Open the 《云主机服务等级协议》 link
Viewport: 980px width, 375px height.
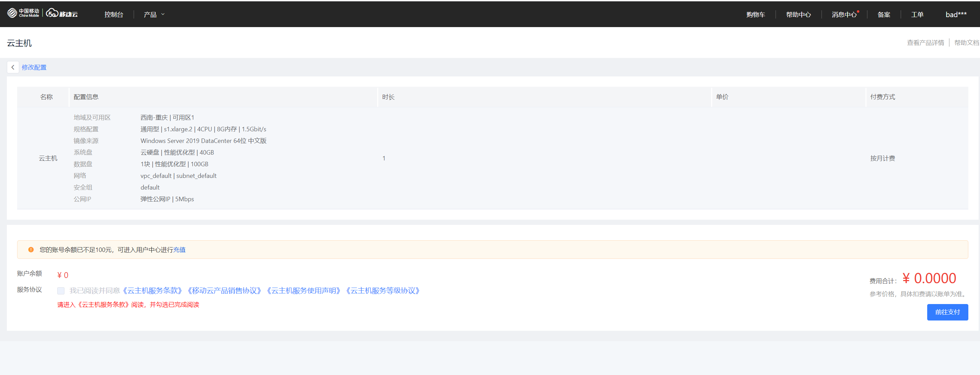click(383, 291)
